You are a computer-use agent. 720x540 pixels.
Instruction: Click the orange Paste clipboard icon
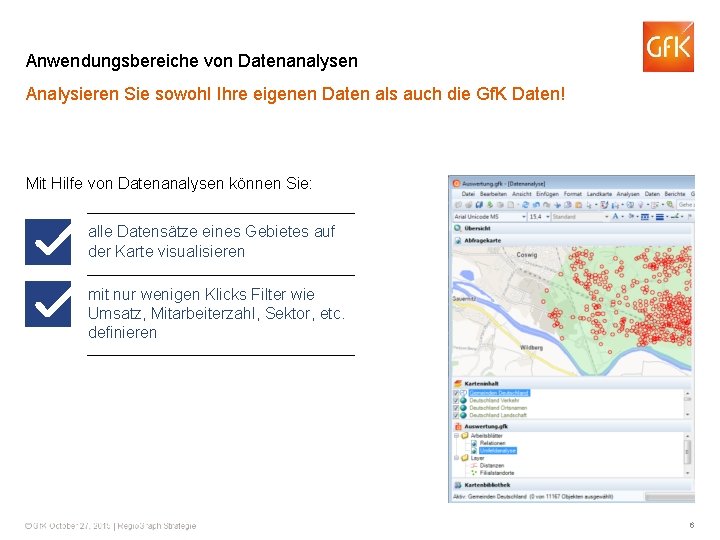pyautogui.click(x=579, y=205)
